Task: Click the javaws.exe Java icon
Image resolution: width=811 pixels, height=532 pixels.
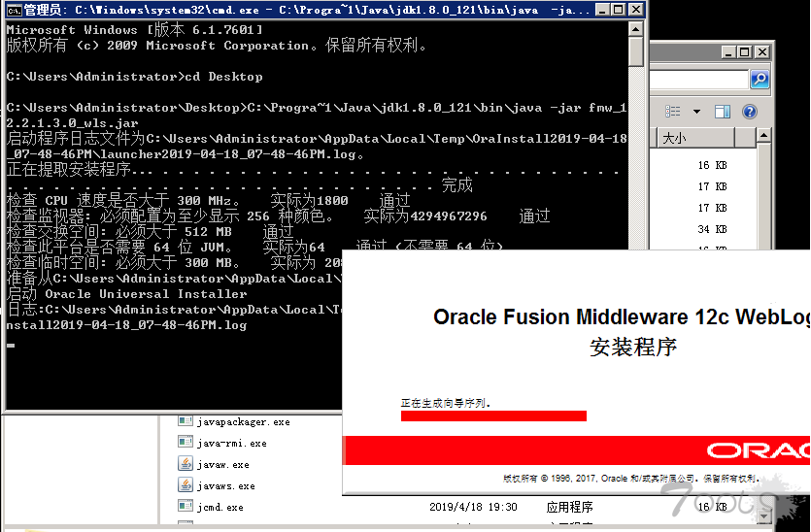Action: point(186,484)
